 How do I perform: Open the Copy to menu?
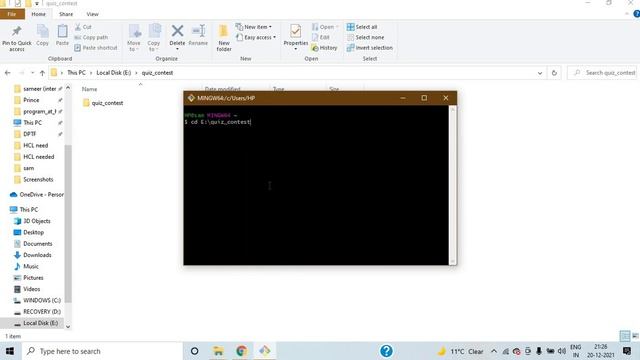point(154,38)
